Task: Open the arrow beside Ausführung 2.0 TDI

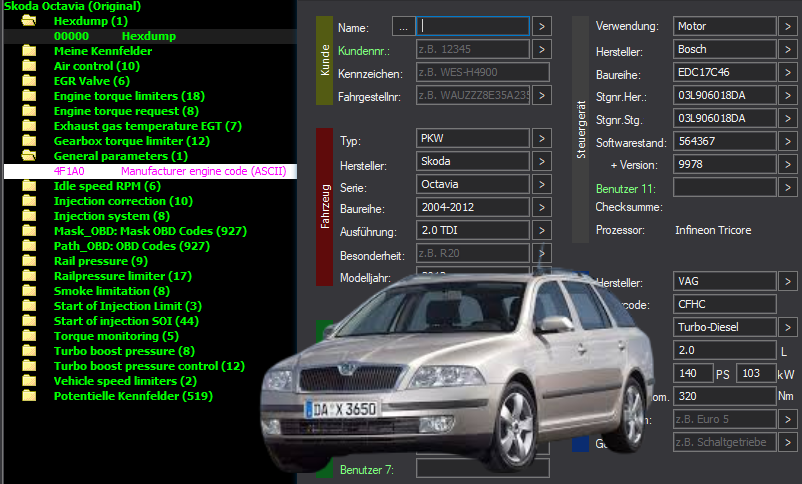Action: (542, 230)
